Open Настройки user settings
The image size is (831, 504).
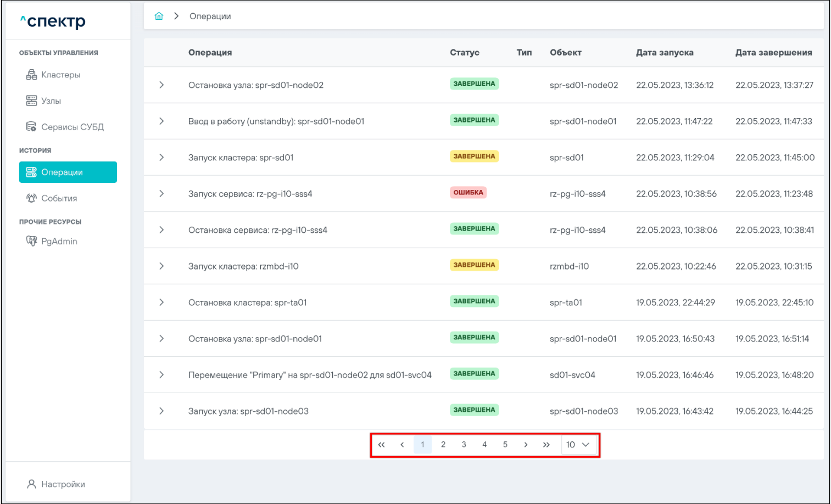click(x=63, y=484)
